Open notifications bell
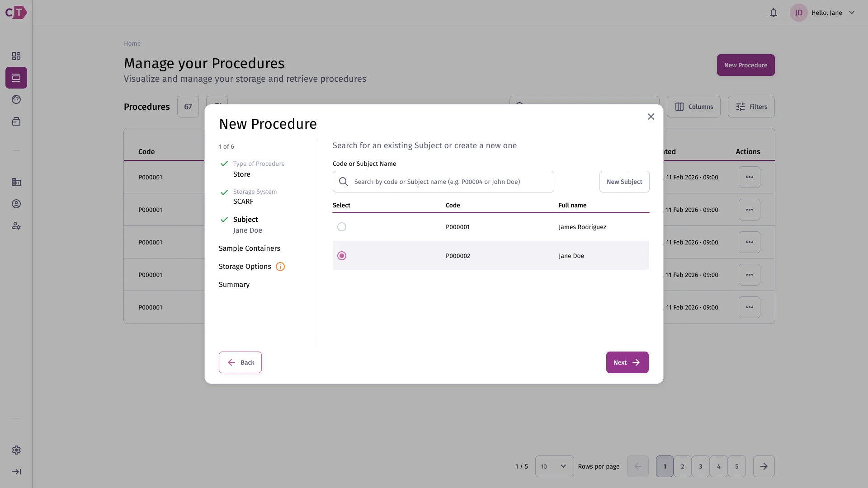 tap(774, 13)
